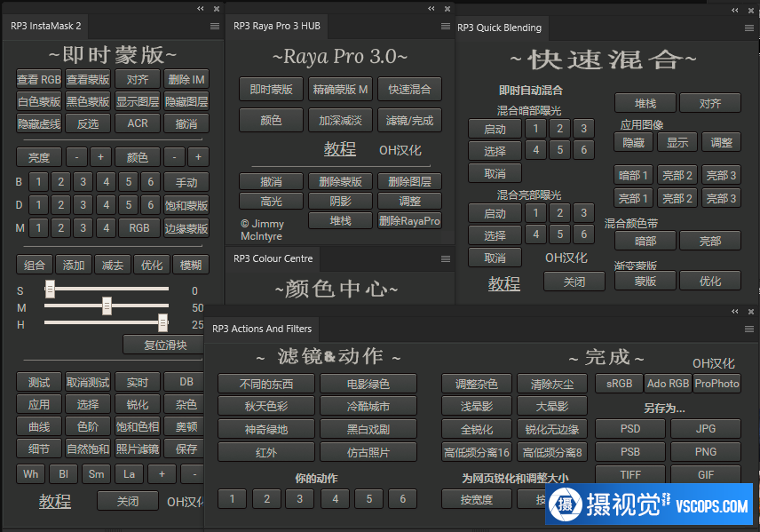Apply the 电影绿色 filter action
Viewport: 760px width, 532px height.
(368, 384)
